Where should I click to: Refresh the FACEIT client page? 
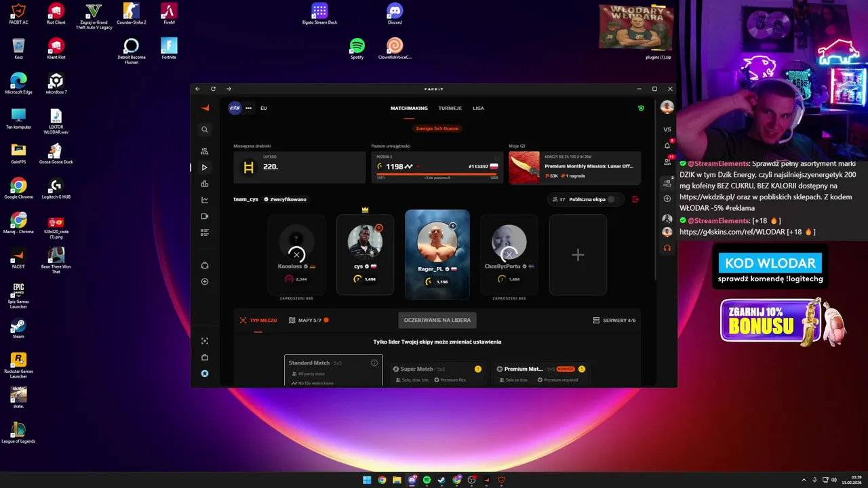tap(213, 89)
